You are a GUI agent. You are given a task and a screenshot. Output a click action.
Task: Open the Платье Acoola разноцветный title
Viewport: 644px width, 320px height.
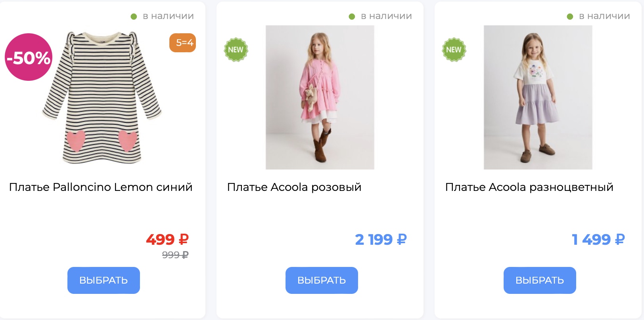coord(529,187)
